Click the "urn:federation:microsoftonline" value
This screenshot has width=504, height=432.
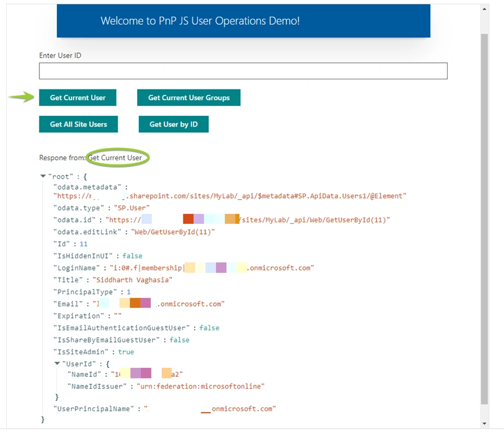pos(200,386)
